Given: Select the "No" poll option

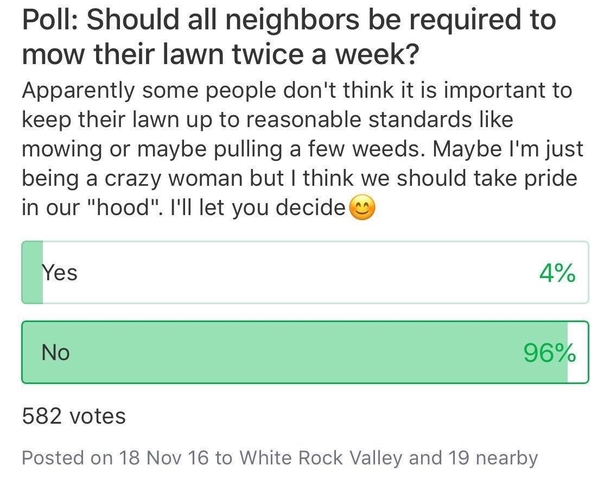Looking at the screenshot, I should (305, 352).
